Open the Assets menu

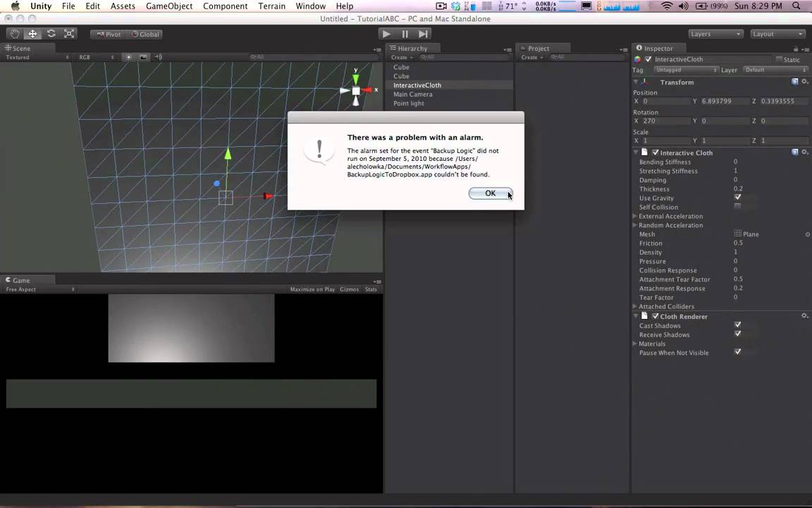tap(123, 6)
